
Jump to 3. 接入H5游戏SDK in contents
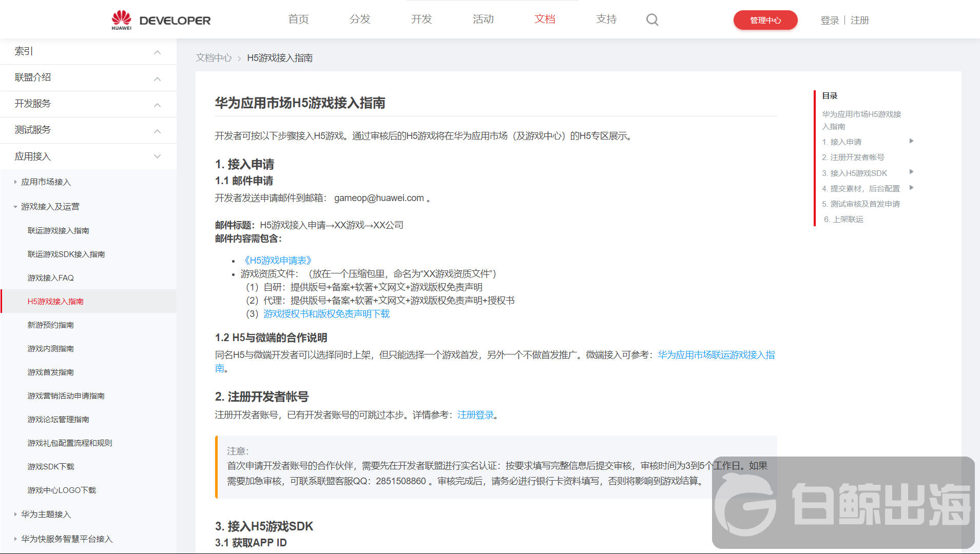tap(855, 173)
